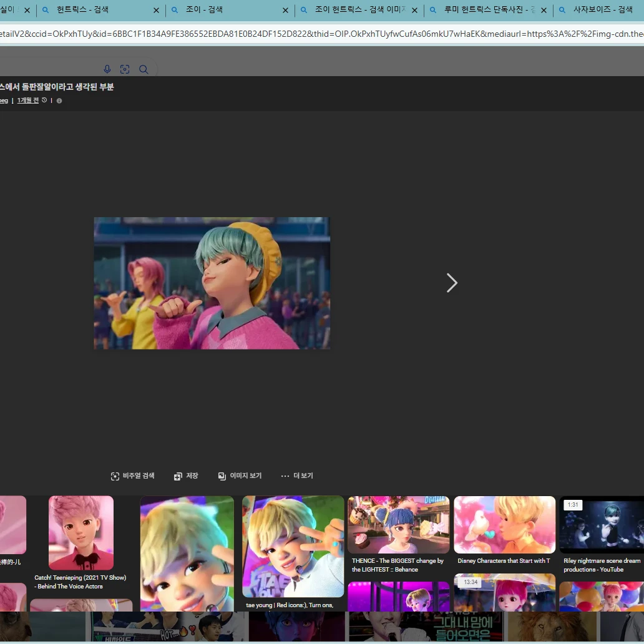Click the magnifier search icon in search bar
The image size is (644, 644).
click(x=144, y=69)
